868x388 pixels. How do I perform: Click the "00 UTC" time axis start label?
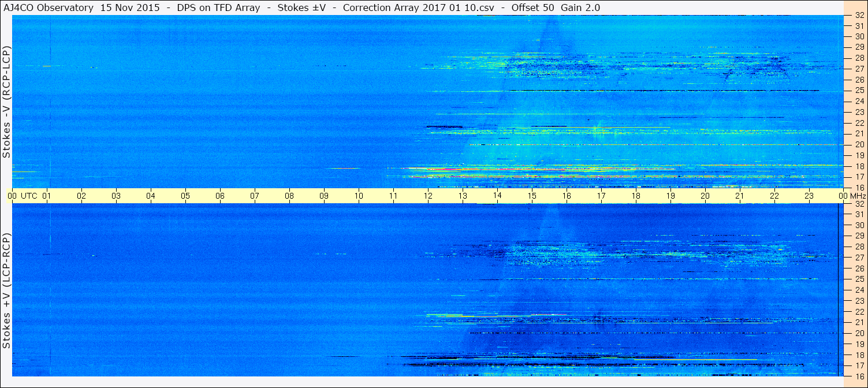click(22, 196)
